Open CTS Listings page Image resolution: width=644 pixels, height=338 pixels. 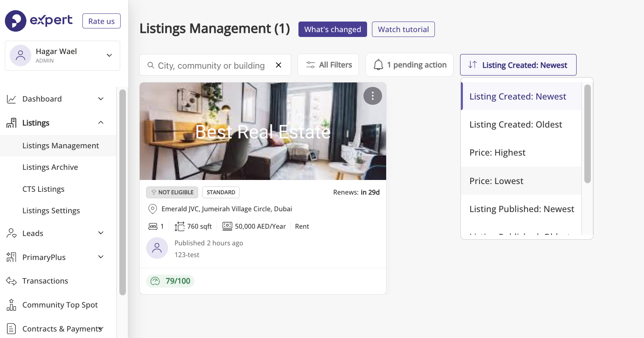(43, 189)
